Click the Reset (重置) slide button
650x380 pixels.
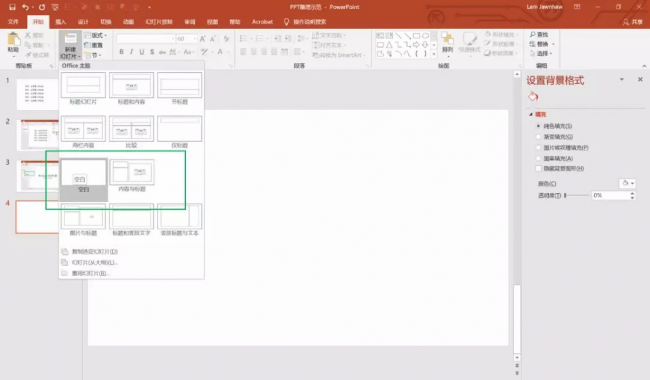pos(94,45)
